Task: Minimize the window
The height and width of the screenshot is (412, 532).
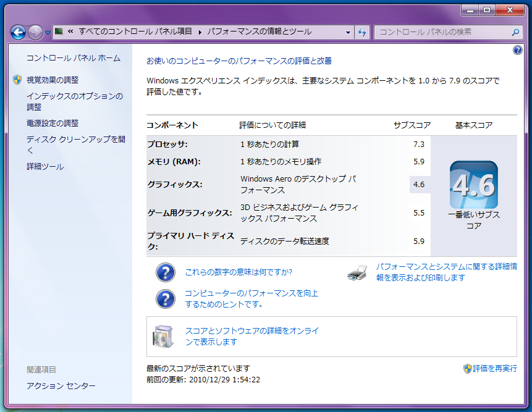Action: click(470, 10)
